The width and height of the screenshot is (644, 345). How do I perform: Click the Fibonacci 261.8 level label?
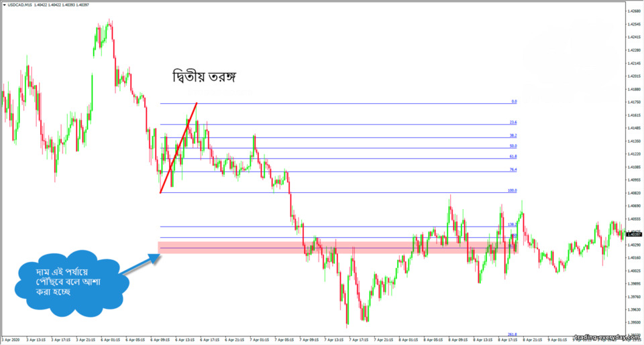click(512, 334)
